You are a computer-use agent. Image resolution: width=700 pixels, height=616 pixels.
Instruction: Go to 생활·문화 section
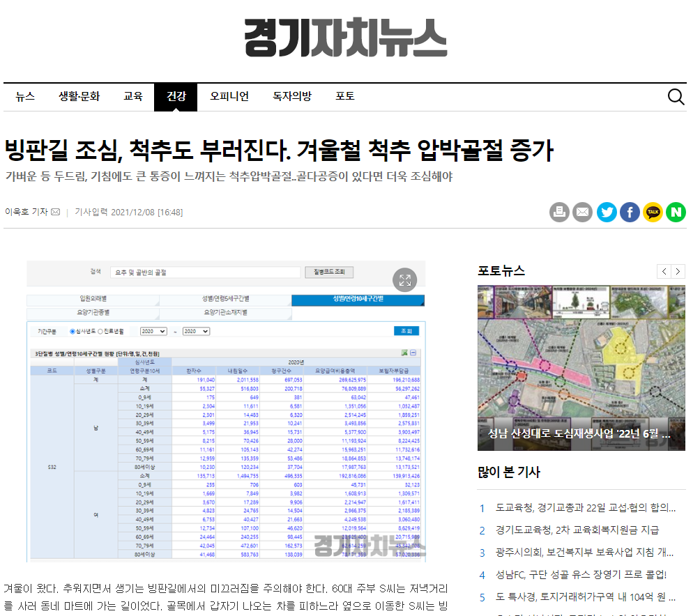[79, 96]
